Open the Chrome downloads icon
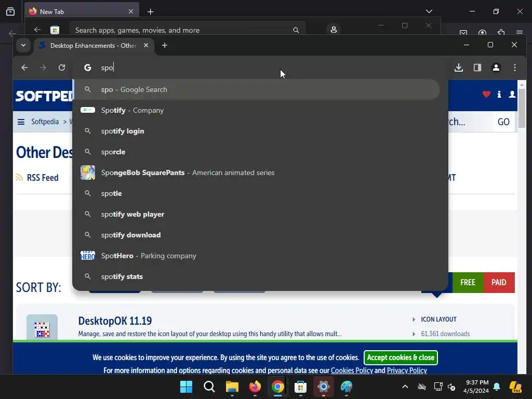 click(459, 68)
